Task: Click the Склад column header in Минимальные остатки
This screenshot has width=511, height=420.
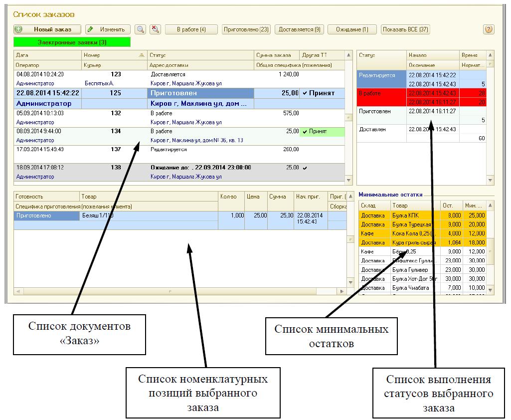Action: tap(374, 206)
